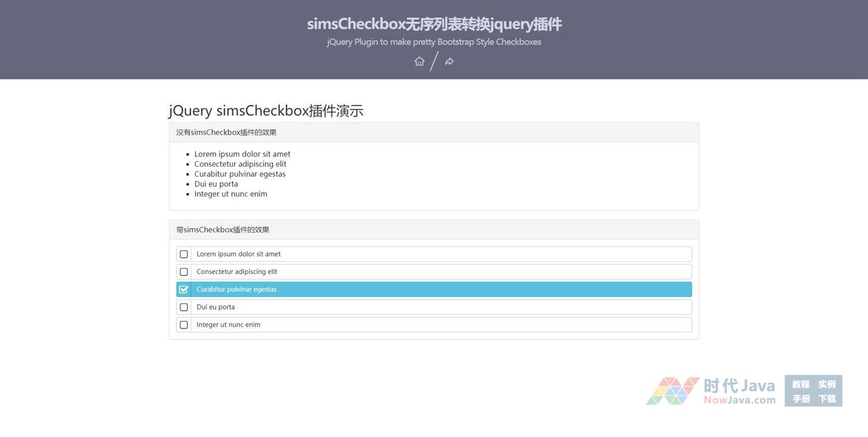Click the share arrow icon in header
The image size is (868, 437).
449,61
